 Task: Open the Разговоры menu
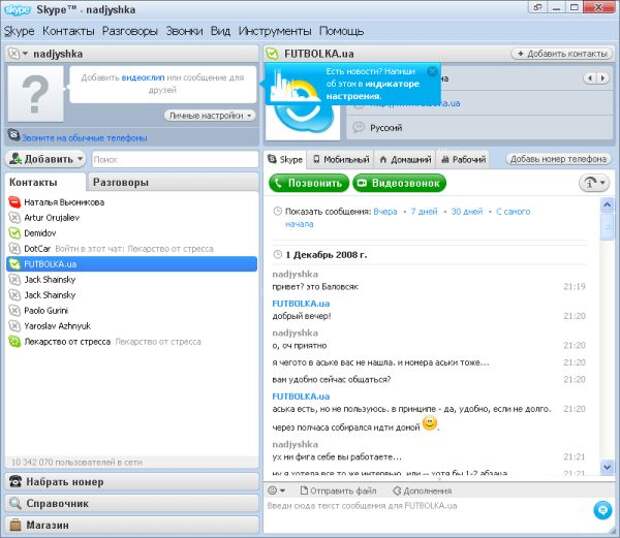130,31
